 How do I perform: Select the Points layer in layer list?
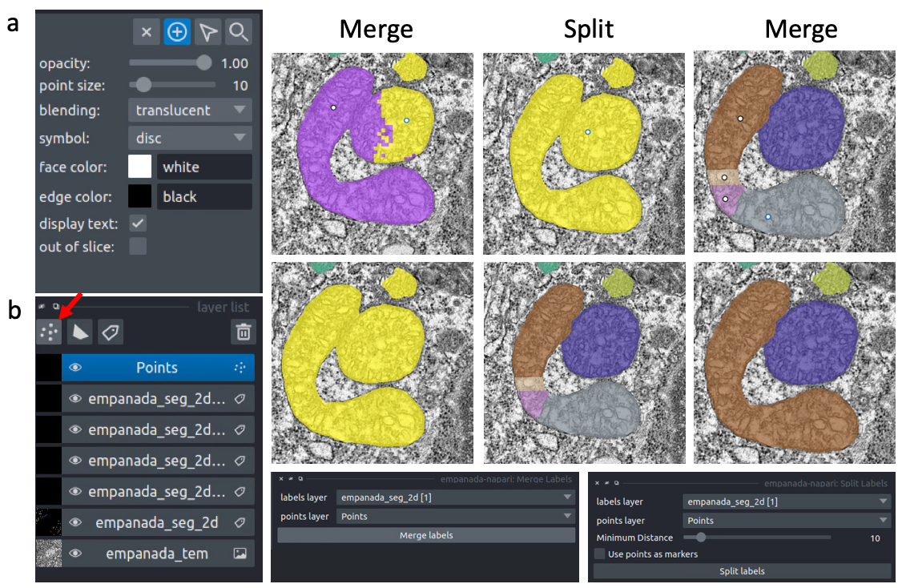[x=157, y=368]
